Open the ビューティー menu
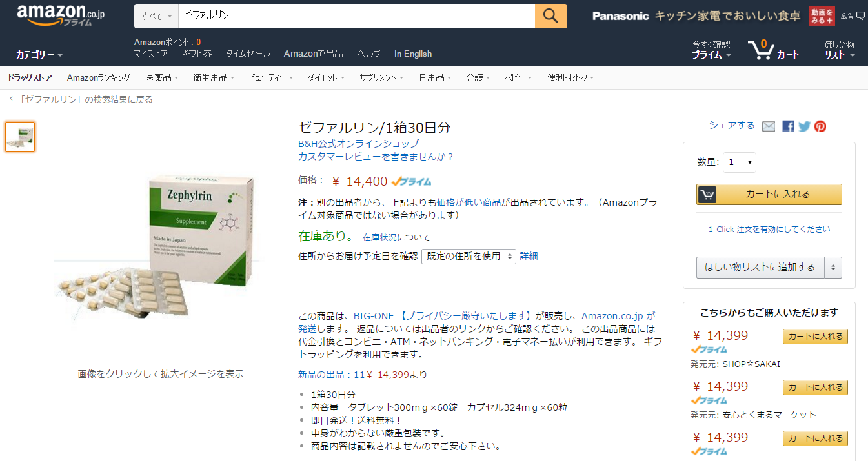868x461 pixels. click(270, 77)
